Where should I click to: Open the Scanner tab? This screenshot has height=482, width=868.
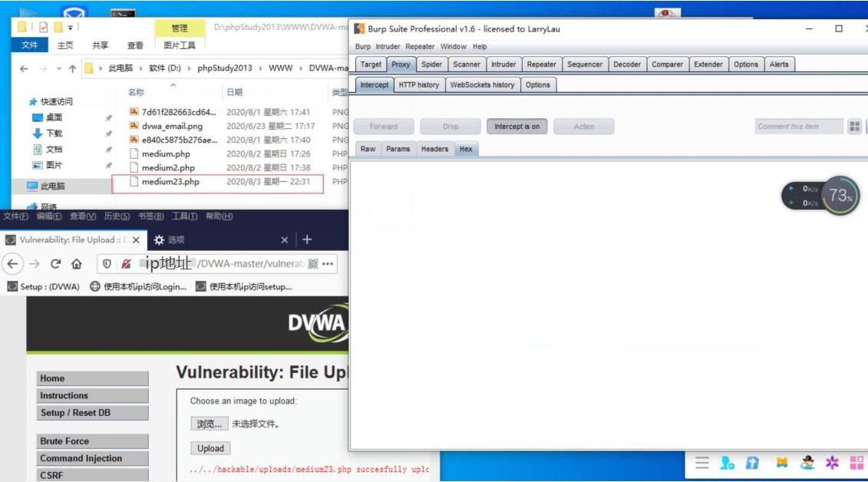(x=467, y=64)
